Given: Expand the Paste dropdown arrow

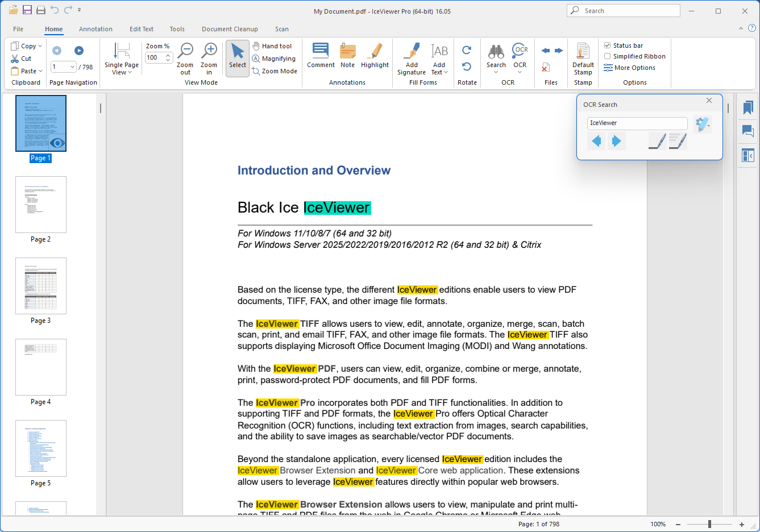Looking at the screenshot, I should (x=40, y=71).
